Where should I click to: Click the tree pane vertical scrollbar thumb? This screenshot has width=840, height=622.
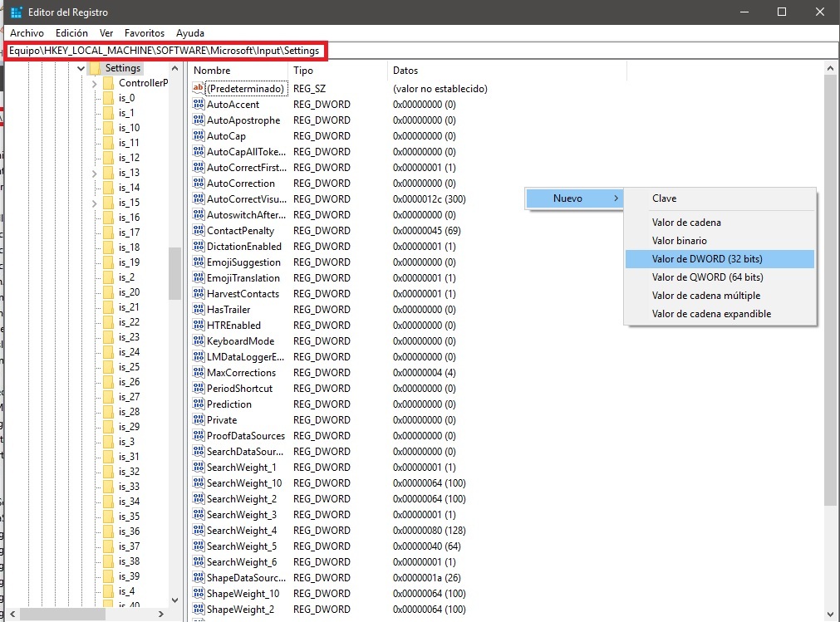(174, 274)
